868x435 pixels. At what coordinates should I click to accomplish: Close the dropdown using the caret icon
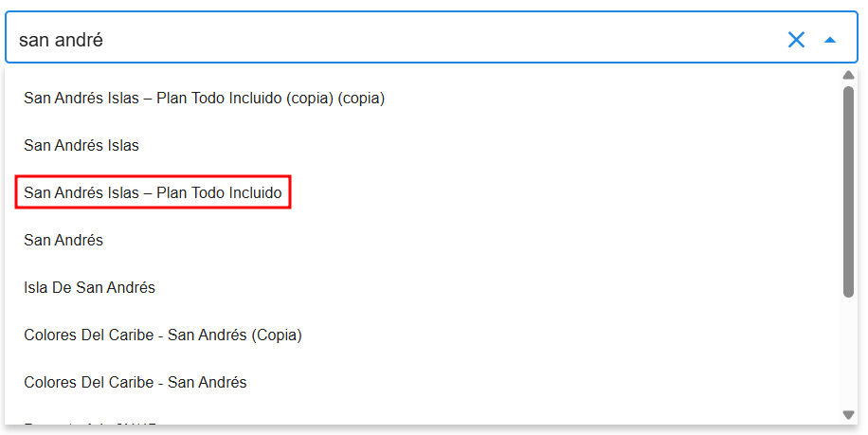pyautogui.click(x=830, y=40)
